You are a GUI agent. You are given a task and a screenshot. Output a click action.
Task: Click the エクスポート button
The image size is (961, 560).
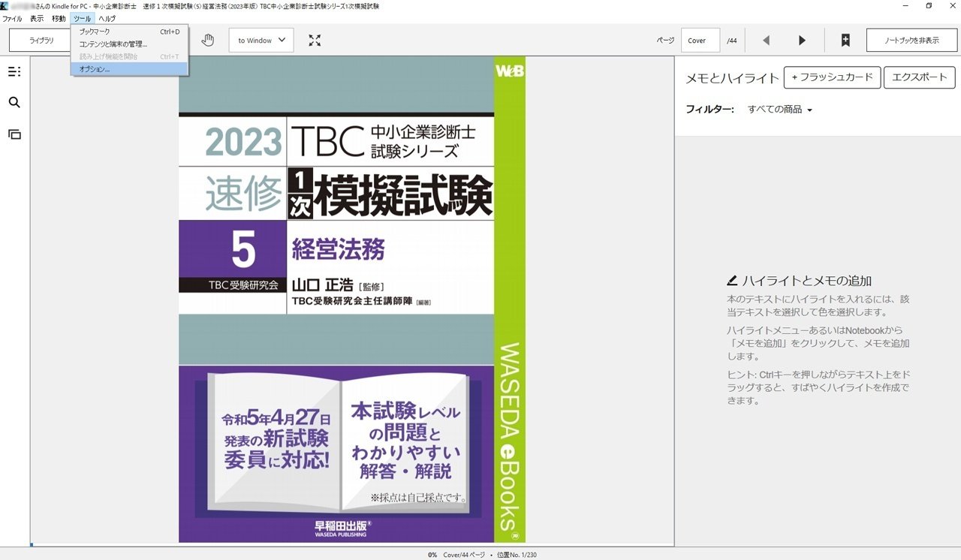tap(920, 77)
